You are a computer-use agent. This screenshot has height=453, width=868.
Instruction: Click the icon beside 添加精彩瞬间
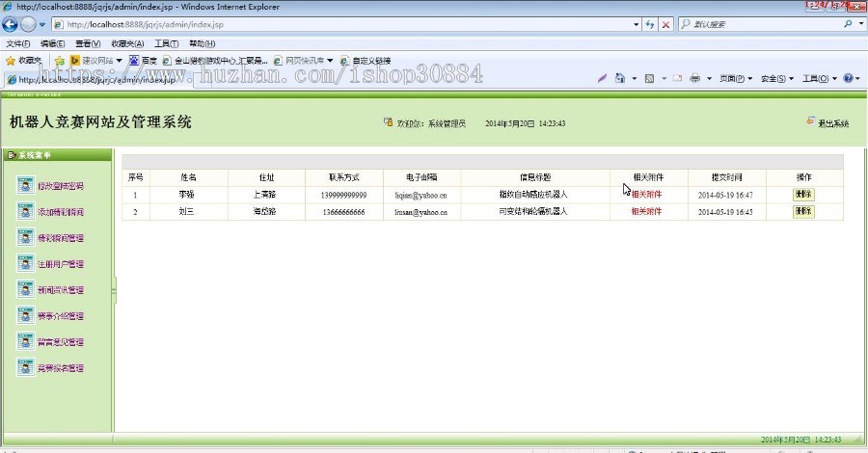25,211
